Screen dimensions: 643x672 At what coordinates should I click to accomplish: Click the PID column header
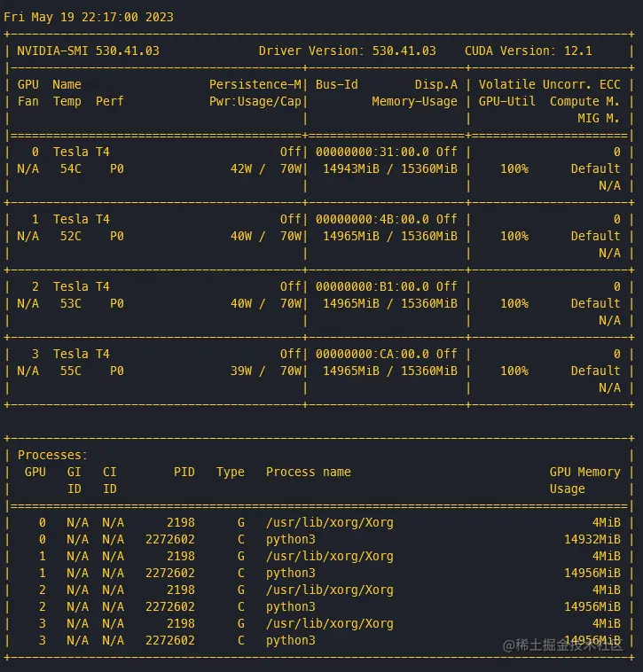[184, 472]
